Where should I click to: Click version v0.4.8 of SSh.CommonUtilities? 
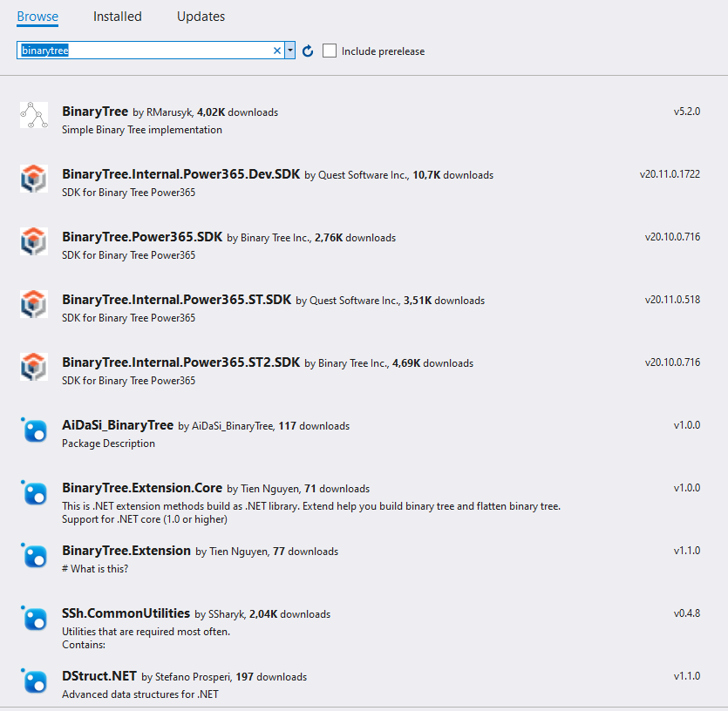[x=687, y=613]
